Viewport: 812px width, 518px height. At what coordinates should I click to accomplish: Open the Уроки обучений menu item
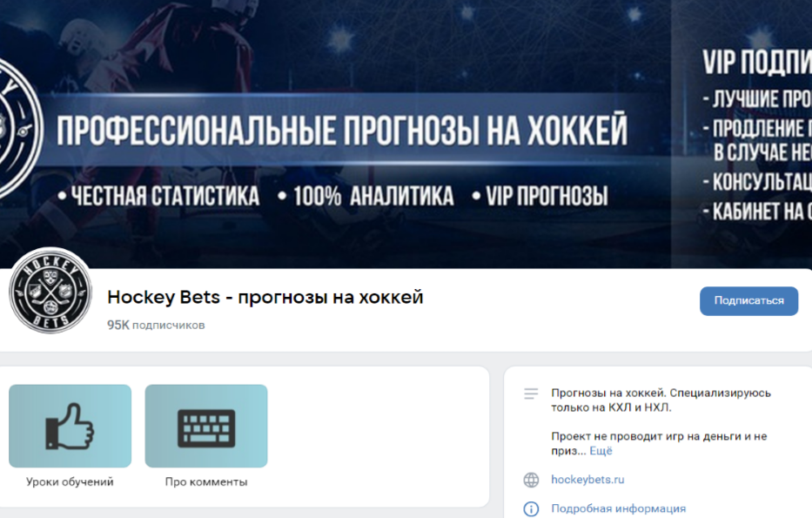[x=70, y=481]
